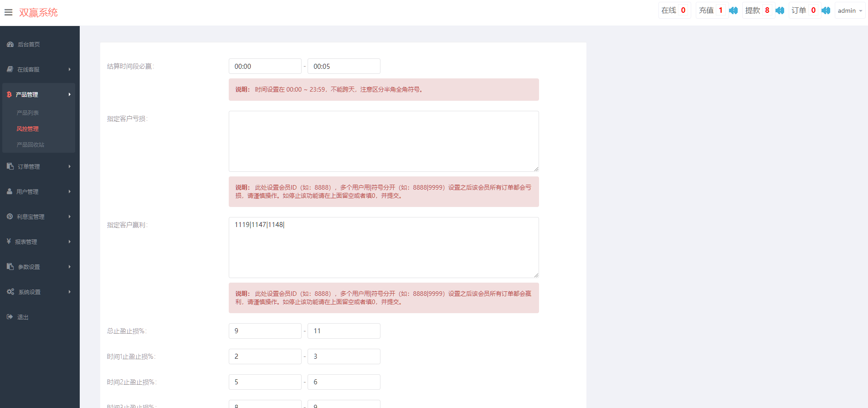Screen dimensions: 868x408
Task: Select 风控管理 submenu item
Action: pos(28,129)
